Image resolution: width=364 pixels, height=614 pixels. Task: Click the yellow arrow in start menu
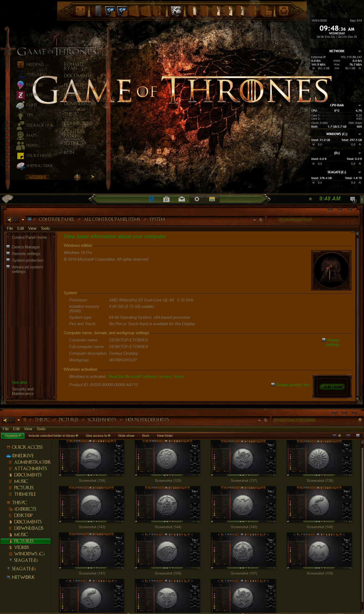pos(93,177)
